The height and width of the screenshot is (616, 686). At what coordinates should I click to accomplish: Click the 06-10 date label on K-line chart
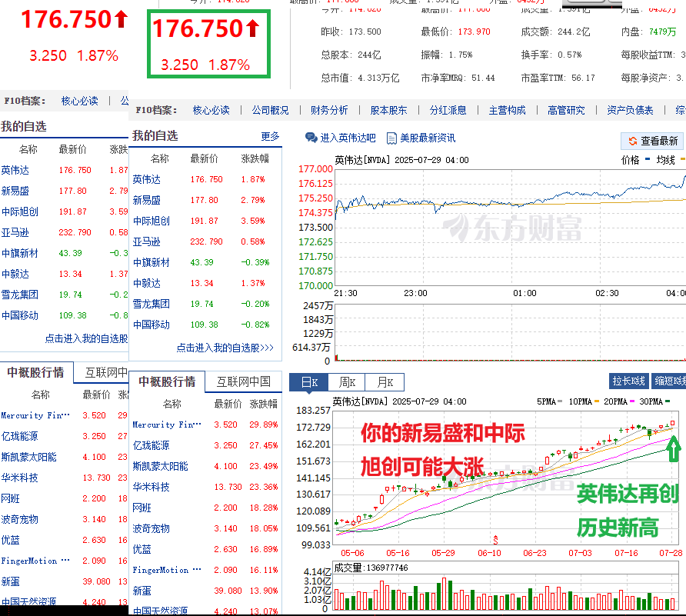(x=489, y=553)
